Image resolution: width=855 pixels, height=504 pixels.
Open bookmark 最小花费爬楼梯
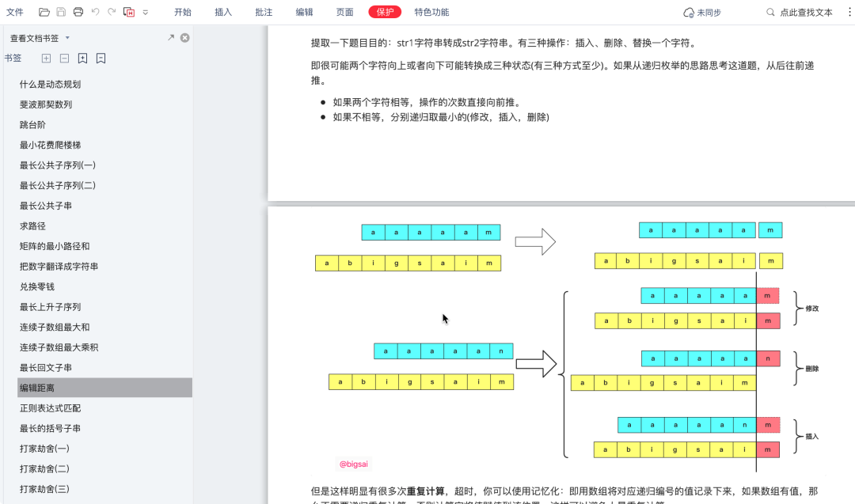50,145
